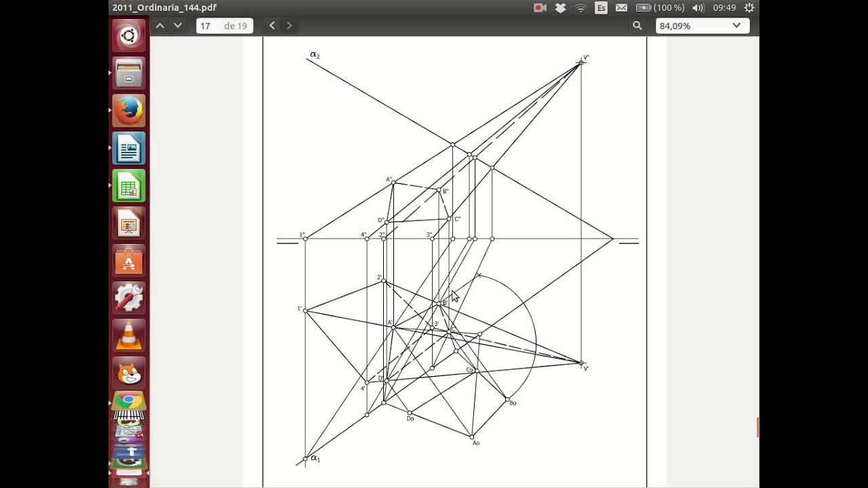This screenshot has height=488, width=868.
Task: Open Ubuntu Software Center
Action: click(x=129, y=260)
